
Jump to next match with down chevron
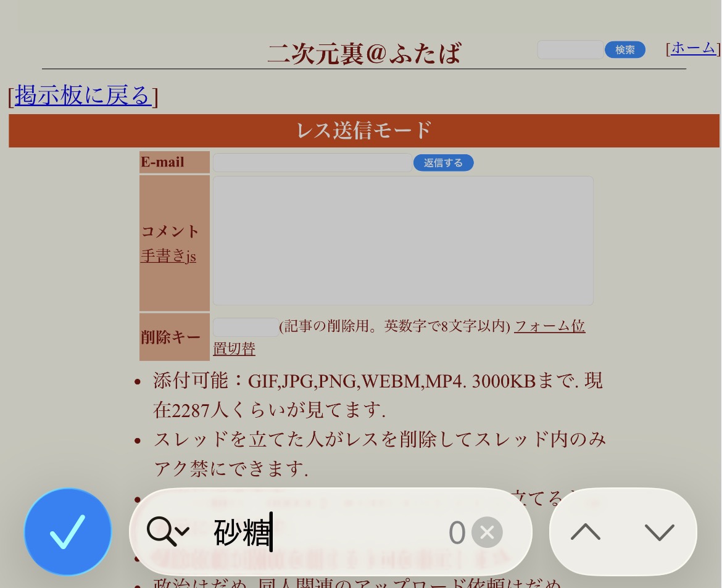click(659, 532)
